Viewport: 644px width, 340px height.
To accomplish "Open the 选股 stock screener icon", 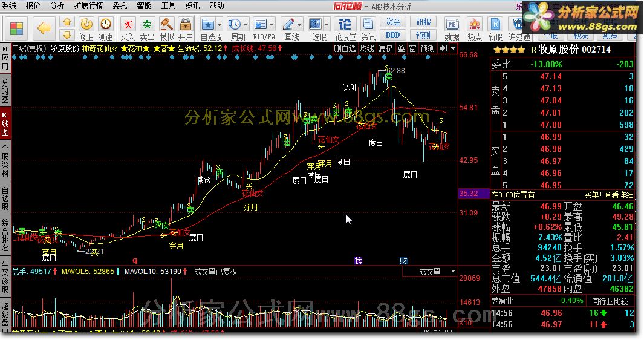I will [x=316, y=25].
